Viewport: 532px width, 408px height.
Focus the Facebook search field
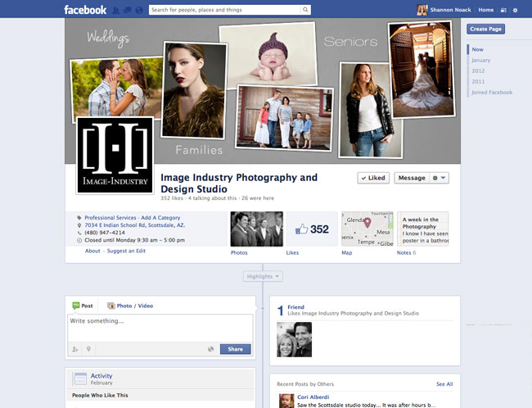224,10
